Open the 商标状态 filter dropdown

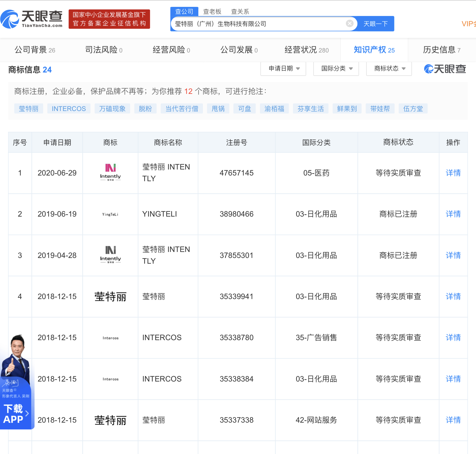pos(389,68)
